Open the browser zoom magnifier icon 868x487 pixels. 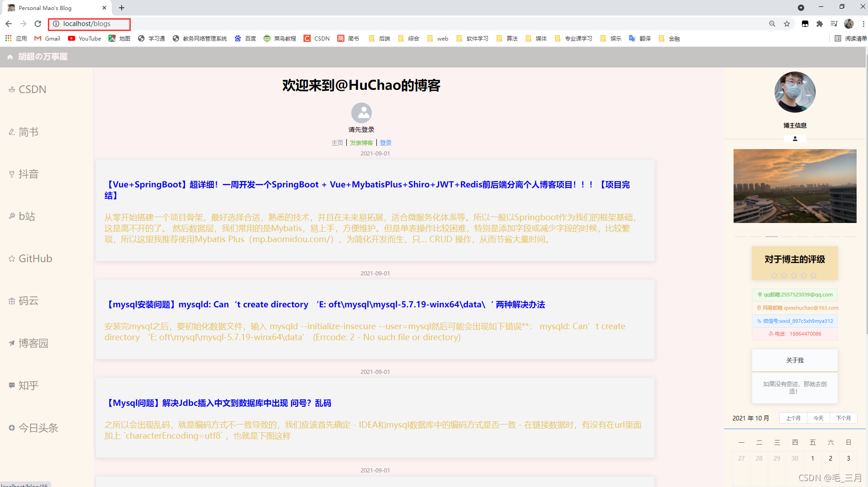pos(772,24)
